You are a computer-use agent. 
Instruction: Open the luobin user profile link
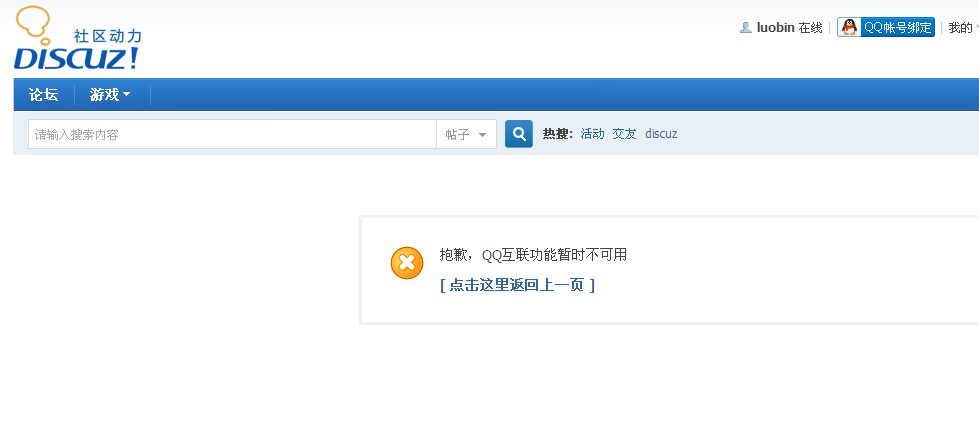pos(775,27)
